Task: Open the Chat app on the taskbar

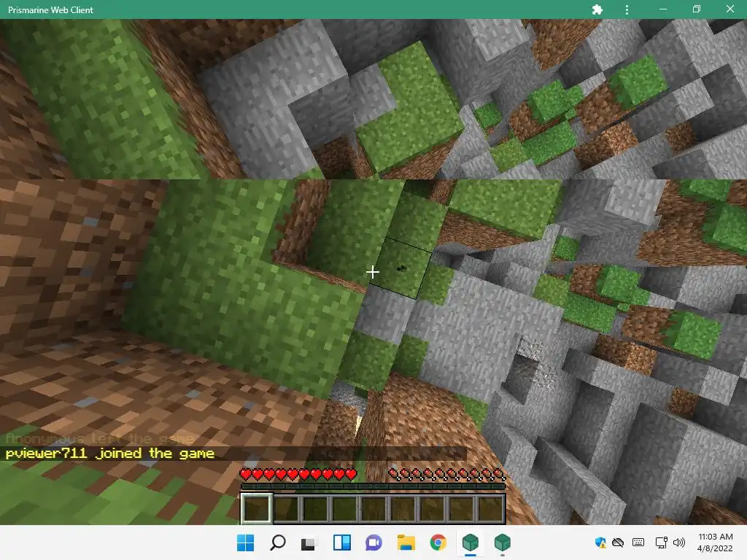Action: [374, 542]
